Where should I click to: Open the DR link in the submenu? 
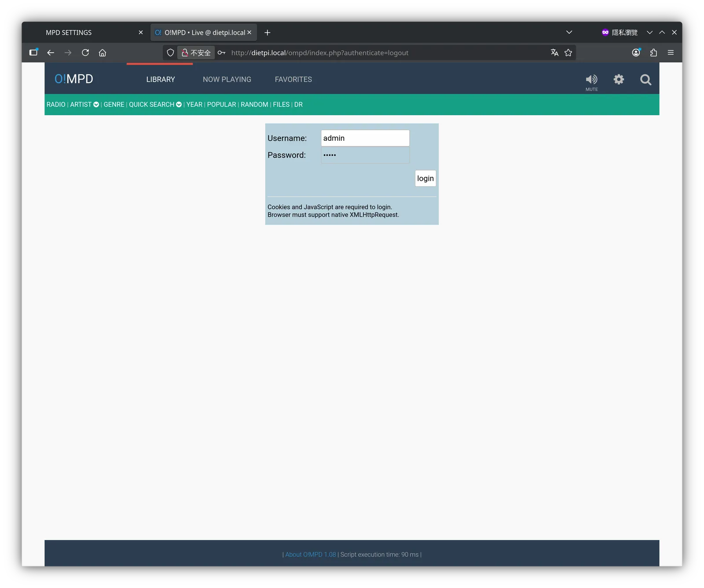pyautogui.click(x=298, y=105)
